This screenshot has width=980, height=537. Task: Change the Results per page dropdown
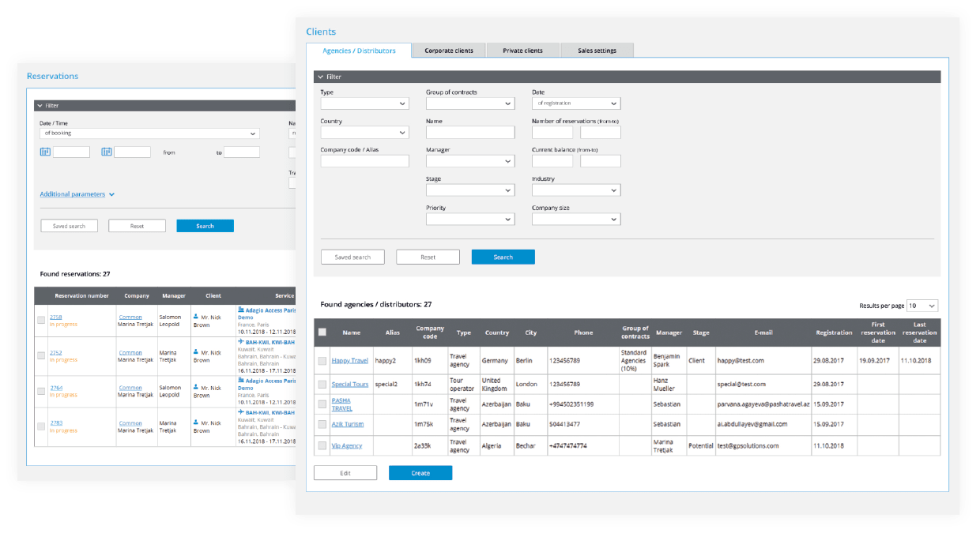coord(922,306)
